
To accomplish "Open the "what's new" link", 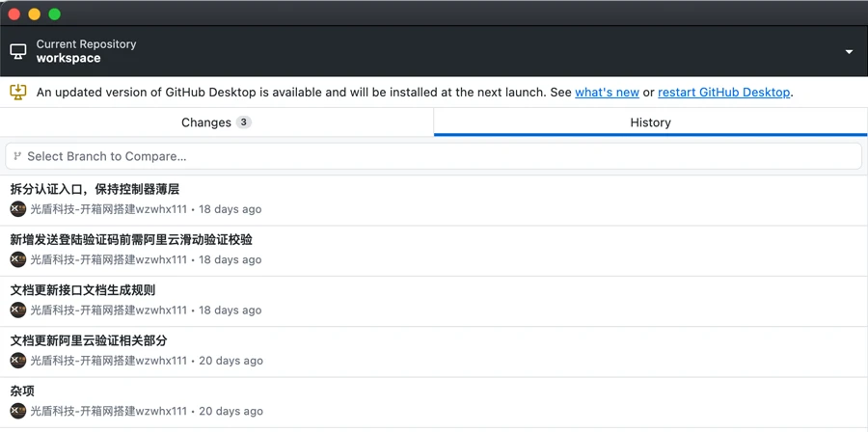I will tap(607, 93).
